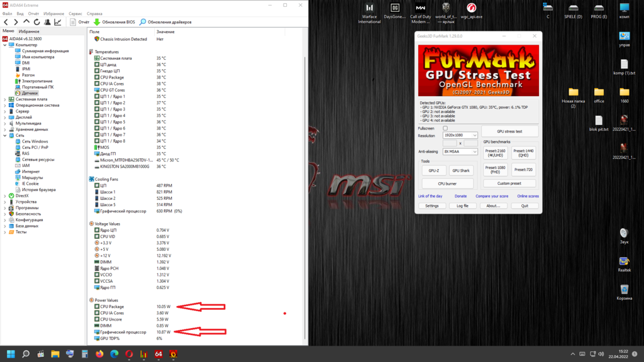Click the PROG (E) drive shortcut

[599, 11]
